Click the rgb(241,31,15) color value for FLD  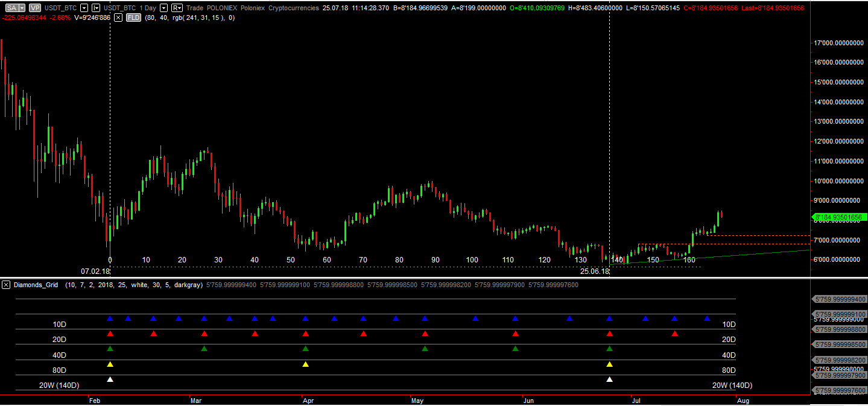click(197, 17)
